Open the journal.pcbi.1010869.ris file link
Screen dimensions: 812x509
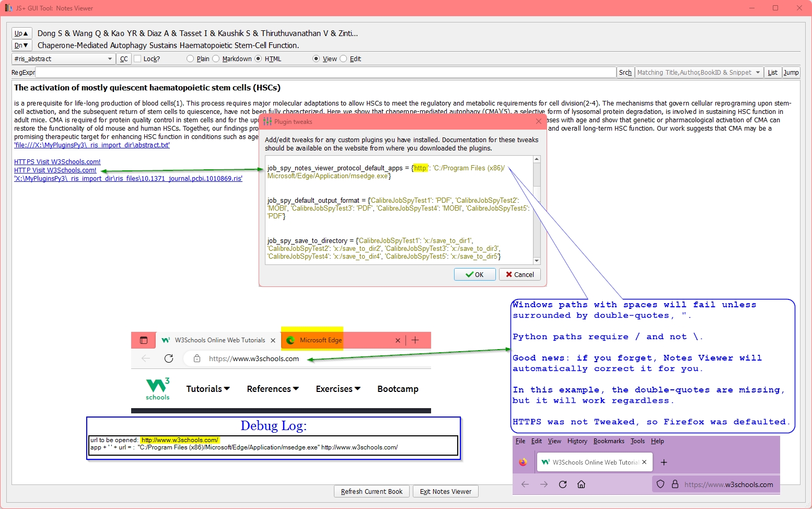128,179
